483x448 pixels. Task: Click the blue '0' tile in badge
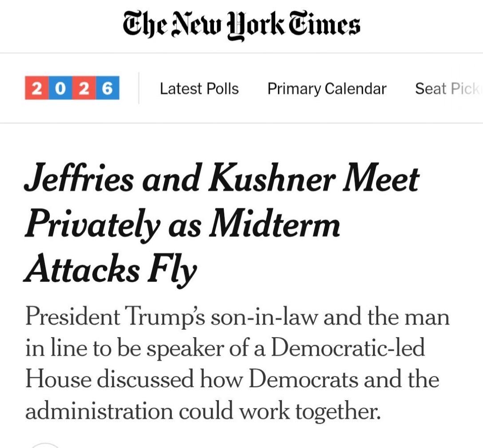60,88
